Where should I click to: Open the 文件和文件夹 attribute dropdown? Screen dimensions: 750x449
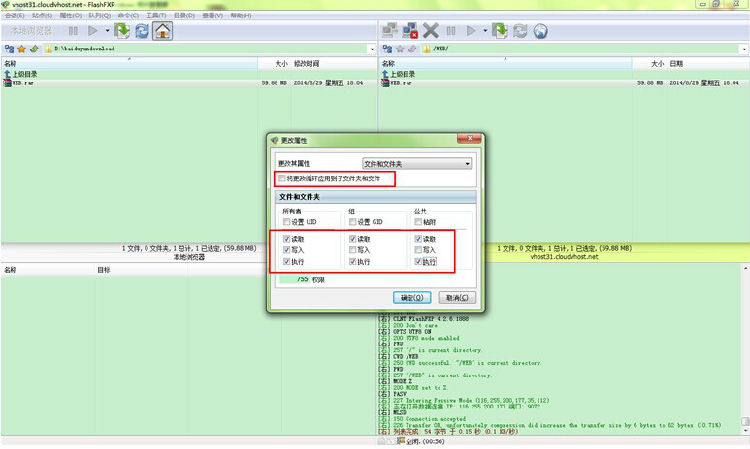tap(416, 163)
